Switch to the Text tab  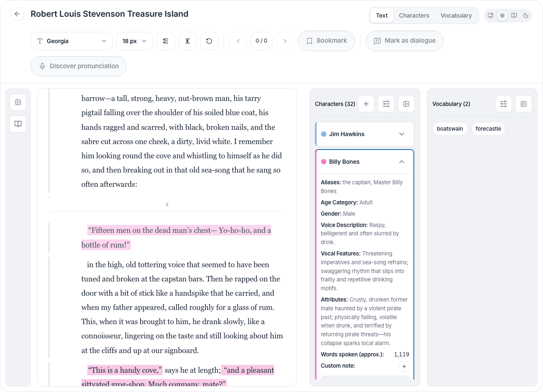[x=382, y=15]
